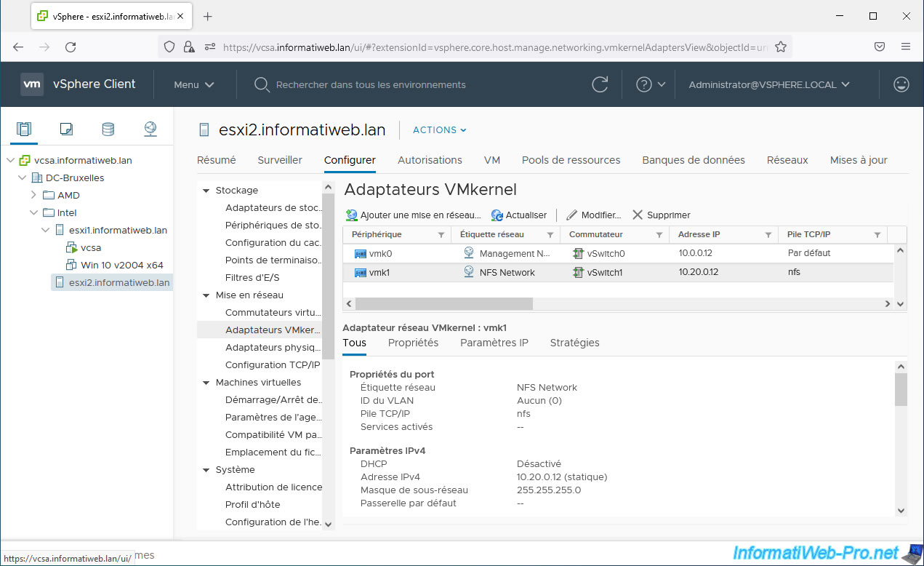
Task: Click the Supprimer delete button
Action: click(x=661, y=215)
